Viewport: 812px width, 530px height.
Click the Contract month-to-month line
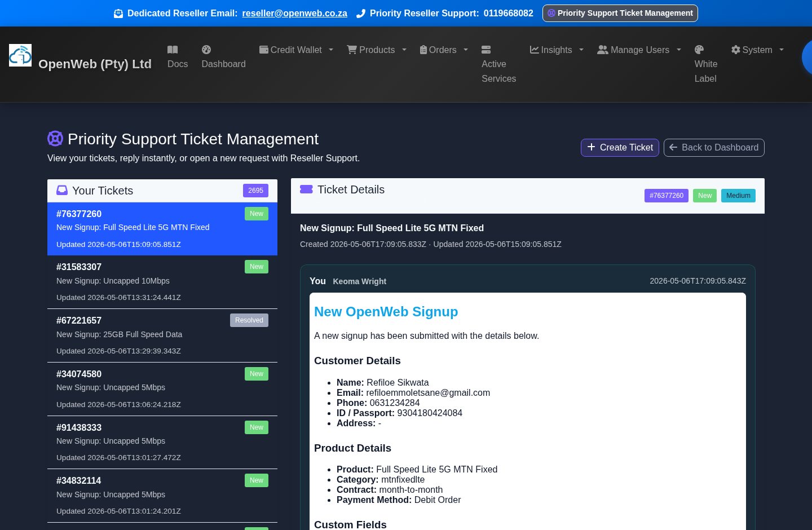[390, 490]
